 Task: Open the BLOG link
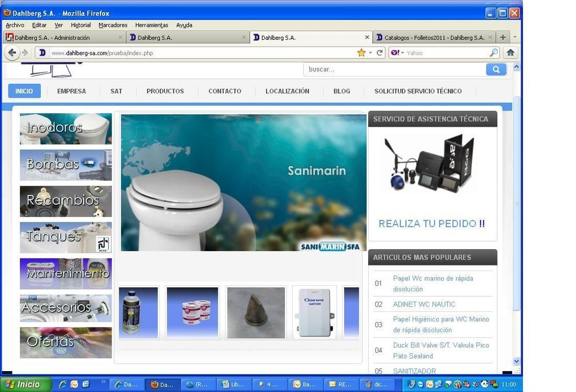[341, 91]
